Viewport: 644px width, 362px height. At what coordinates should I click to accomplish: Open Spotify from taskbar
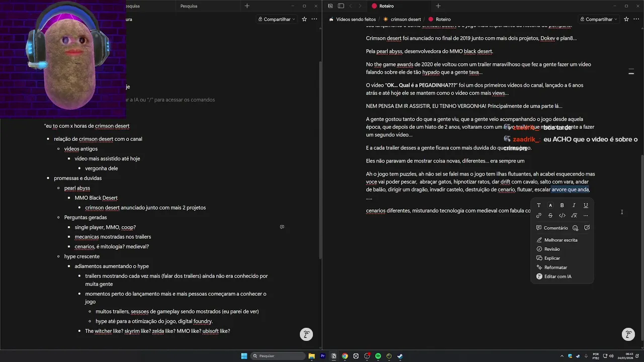378,356
